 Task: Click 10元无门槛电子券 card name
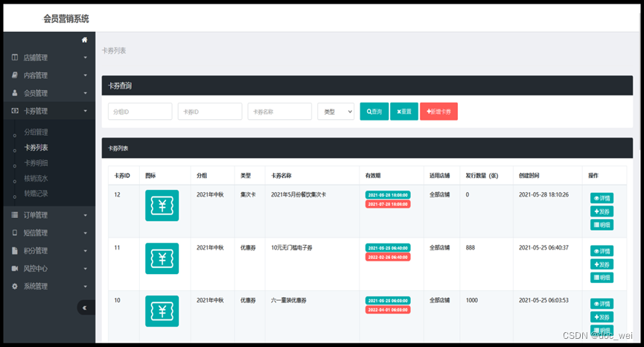[292, 248]
